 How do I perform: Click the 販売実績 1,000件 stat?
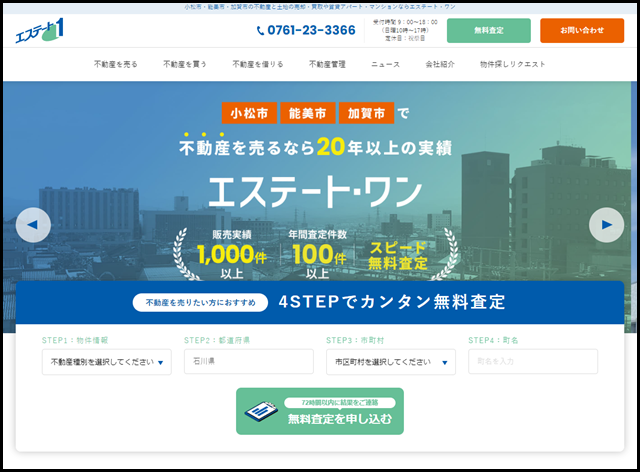click(232, 254)
